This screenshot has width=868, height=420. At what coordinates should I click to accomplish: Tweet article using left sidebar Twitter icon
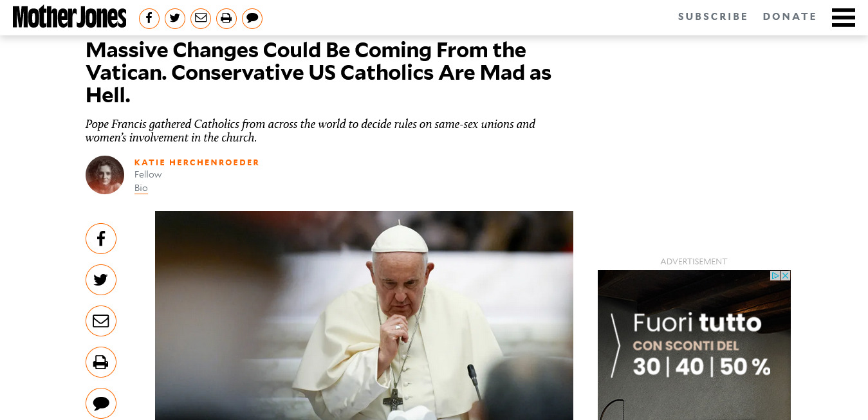(101, 280)
